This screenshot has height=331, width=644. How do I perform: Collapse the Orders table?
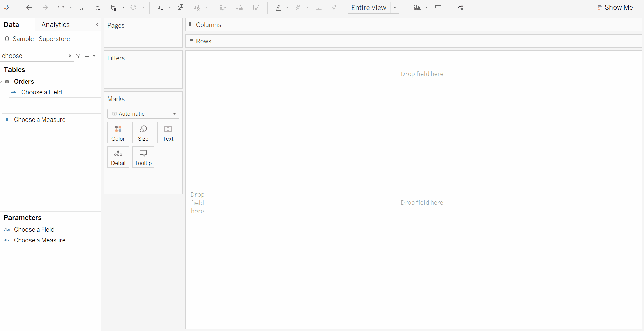(x=2, y=82)
